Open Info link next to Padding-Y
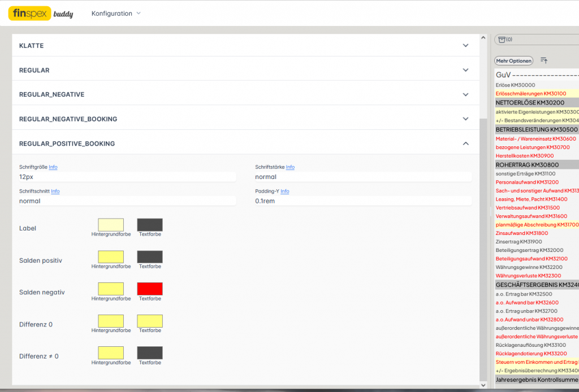 285,191
